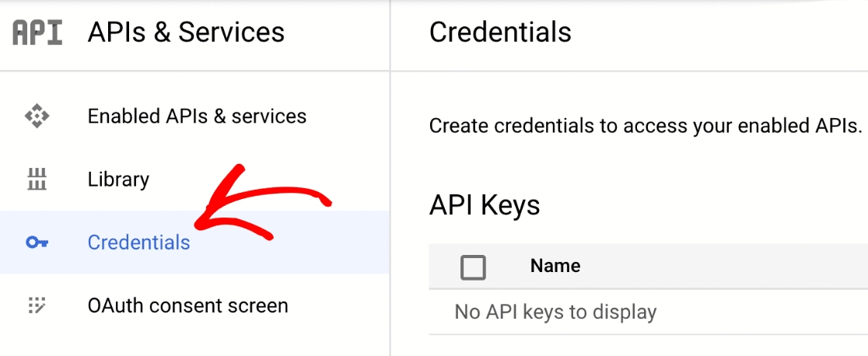This screenshot has height=356, width=868.
Task: Click the APIs & Services sidebar title
Action: point(186,33)
